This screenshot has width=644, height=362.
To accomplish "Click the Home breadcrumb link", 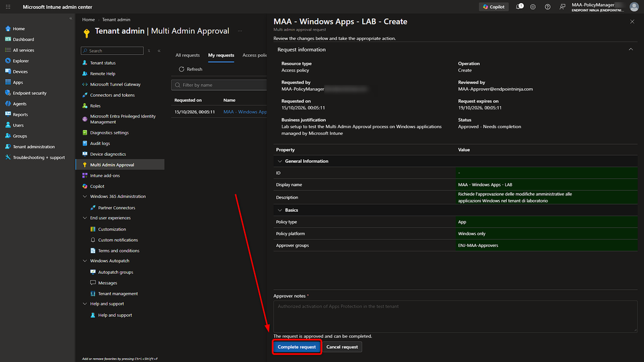I will 88,19.
